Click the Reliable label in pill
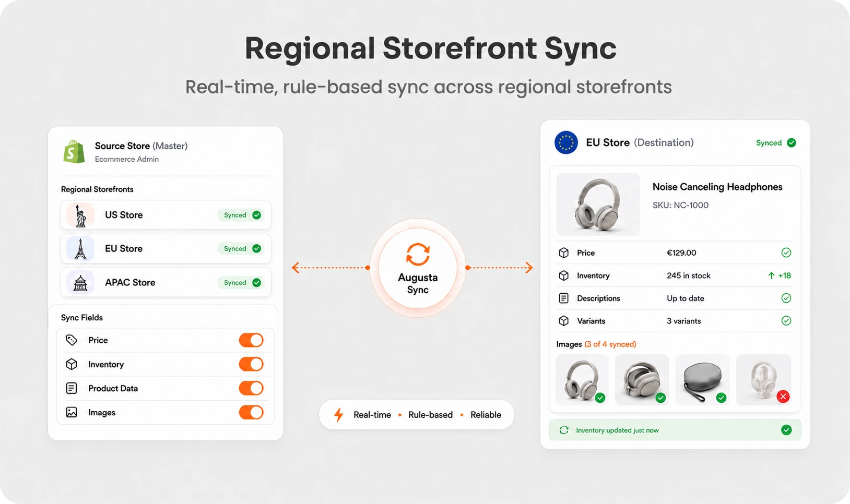This screenshot has height=504, width=850. pyautogui.click(x=486, y=415)
